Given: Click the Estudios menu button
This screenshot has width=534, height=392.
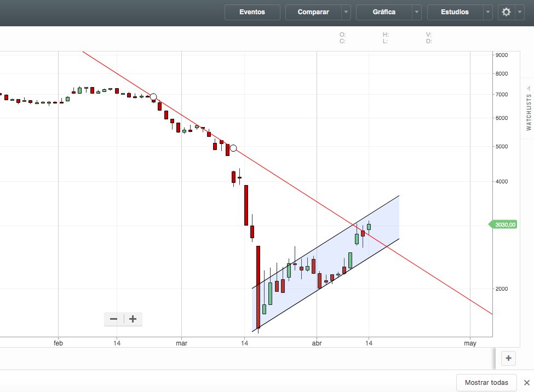Looking at the screenshot, I should 455,12.
